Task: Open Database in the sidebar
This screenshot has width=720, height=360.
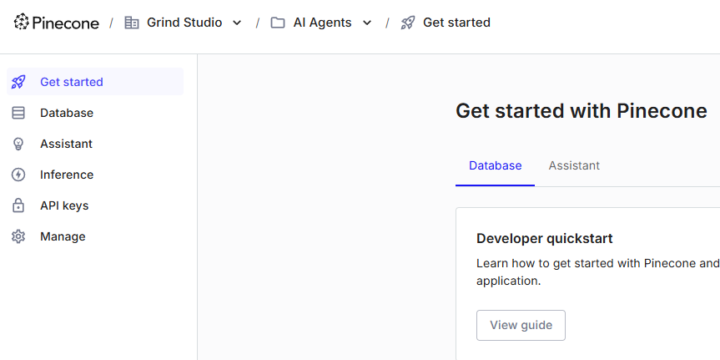Action: pyautogui.click(x=95, y=113)
